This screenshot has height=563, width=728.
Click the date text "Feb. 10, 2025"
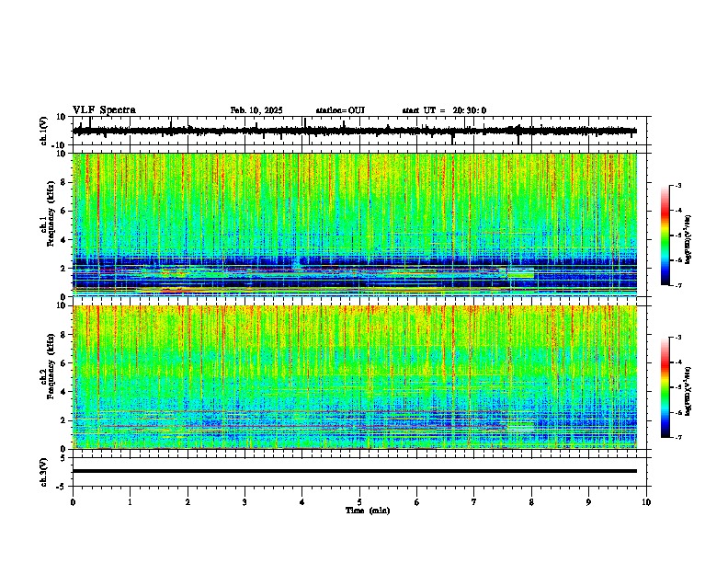256,110
